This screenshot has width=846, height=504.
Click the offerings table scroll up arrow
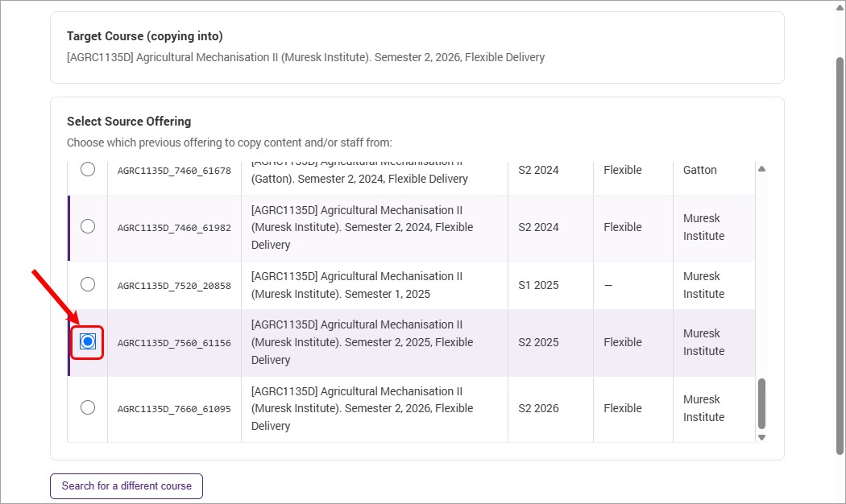(x=761, y=169)
